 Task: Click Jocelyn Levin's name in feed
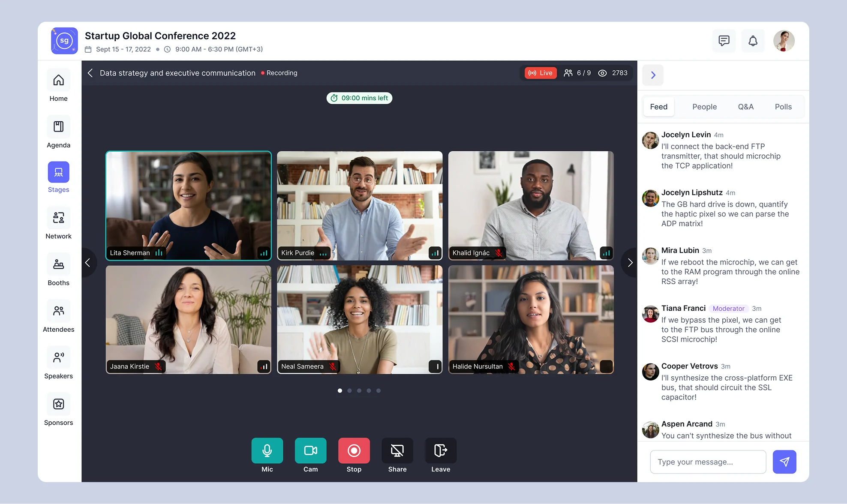pos(686,135)
